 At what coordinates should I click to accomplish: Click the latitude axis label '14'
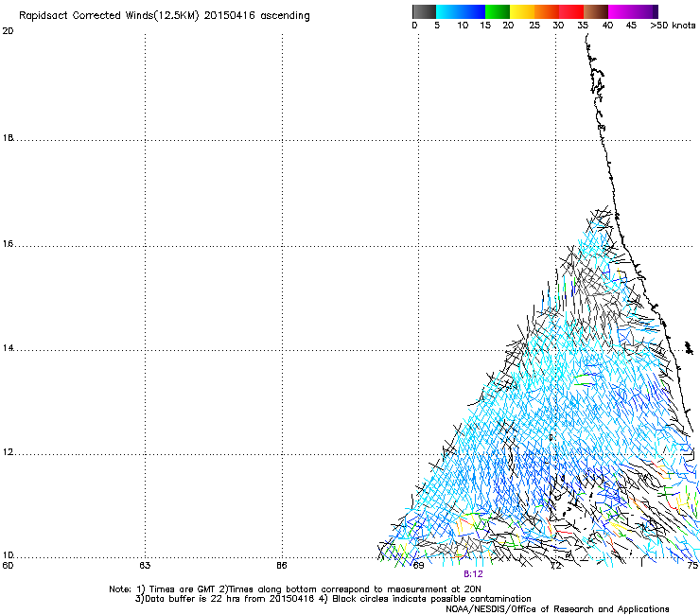[8, 348]
